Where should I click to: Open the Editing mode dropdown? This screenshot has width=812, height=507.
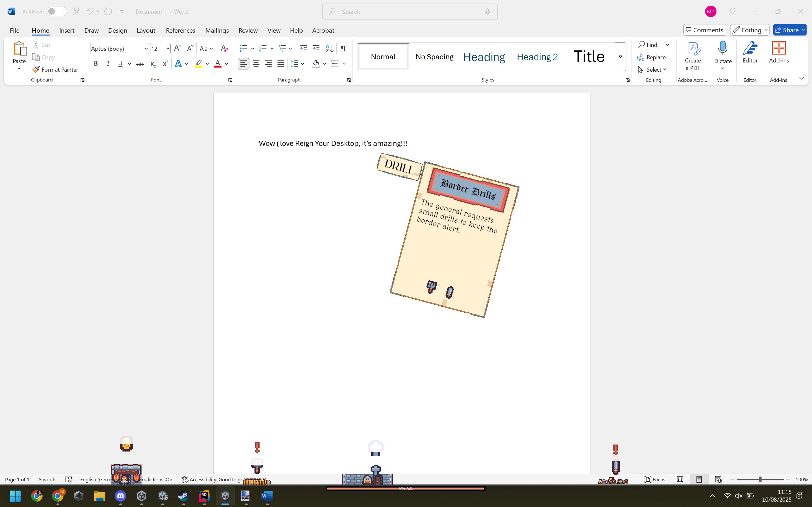(x=749, y=30)
